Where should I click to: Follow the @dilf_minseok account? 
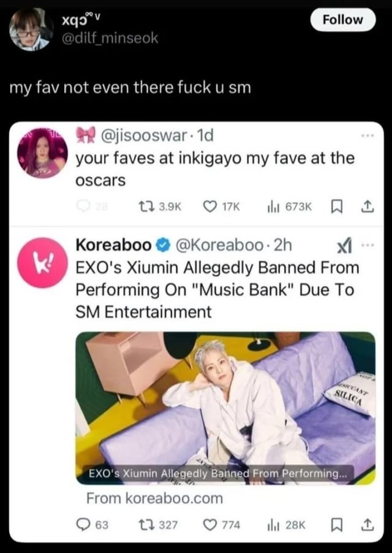(342, 20)
